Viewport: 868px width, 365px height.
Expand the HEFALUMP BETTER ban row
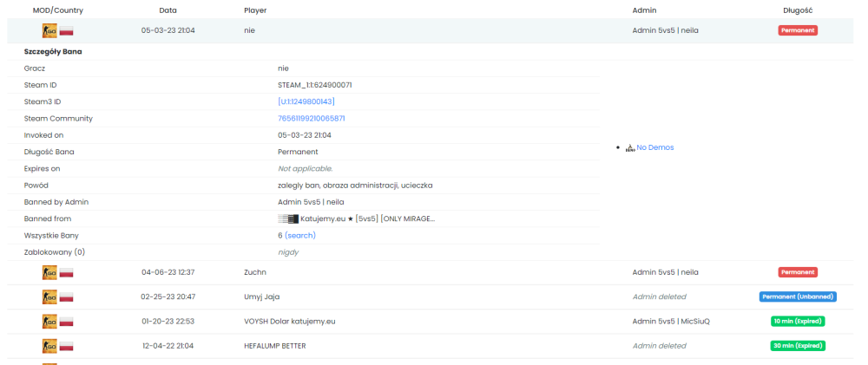point(431,346)
